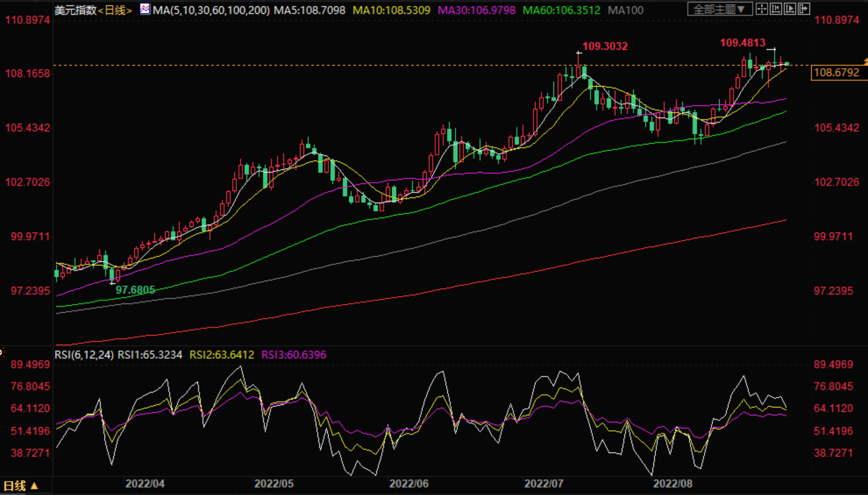Click the export arrow icon at top right
The height and width of the screenshot is (495, 868).
(x=804, y=9)
